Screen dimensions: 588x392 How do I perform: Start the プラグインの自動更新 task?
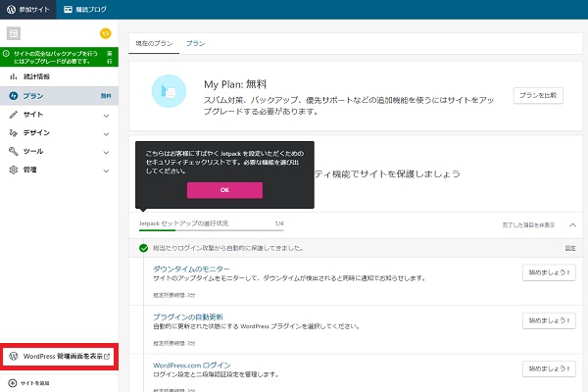549,320
